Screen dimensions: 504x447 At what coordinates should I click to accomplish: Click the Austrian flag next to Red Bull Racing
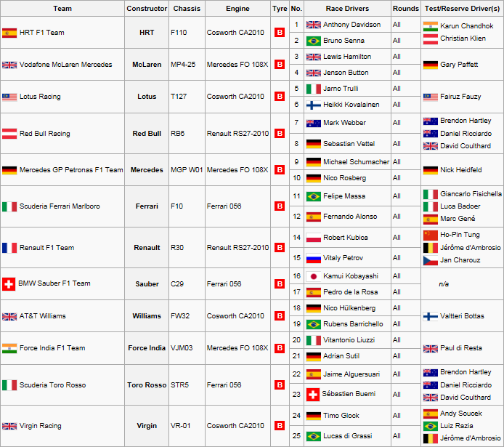click(9, 134)
